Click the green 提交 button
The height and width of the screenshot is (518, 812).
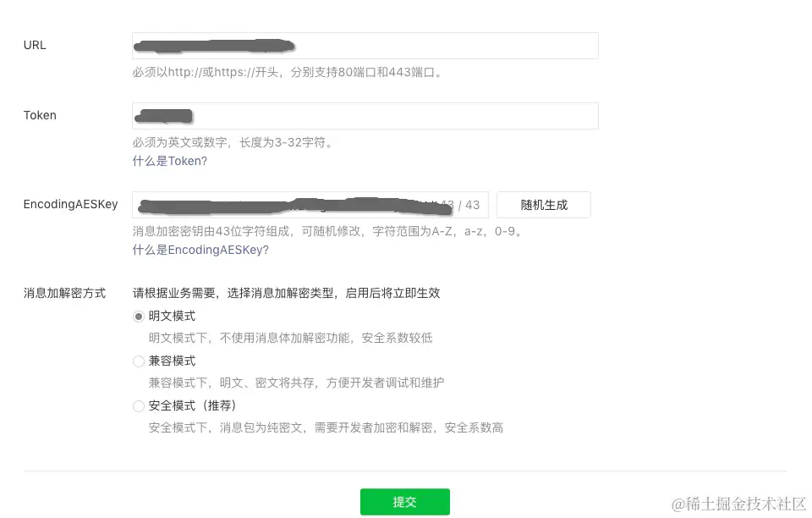(x=405, y=502)
